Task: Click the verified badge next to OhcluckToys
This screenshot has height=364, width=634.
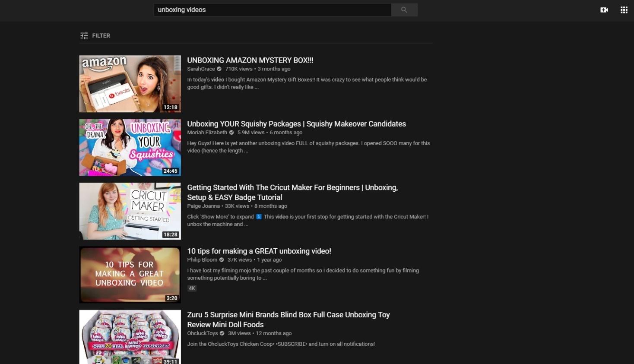Action: [222, 333]
